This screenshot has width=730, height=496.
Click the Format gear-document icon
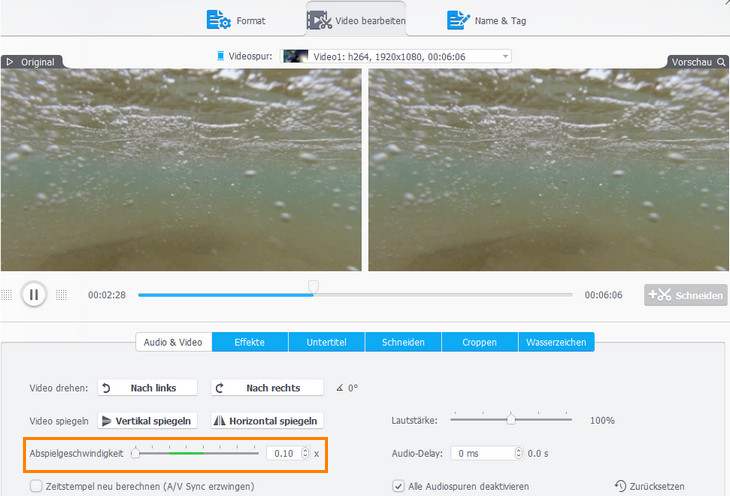click(218, 20)
